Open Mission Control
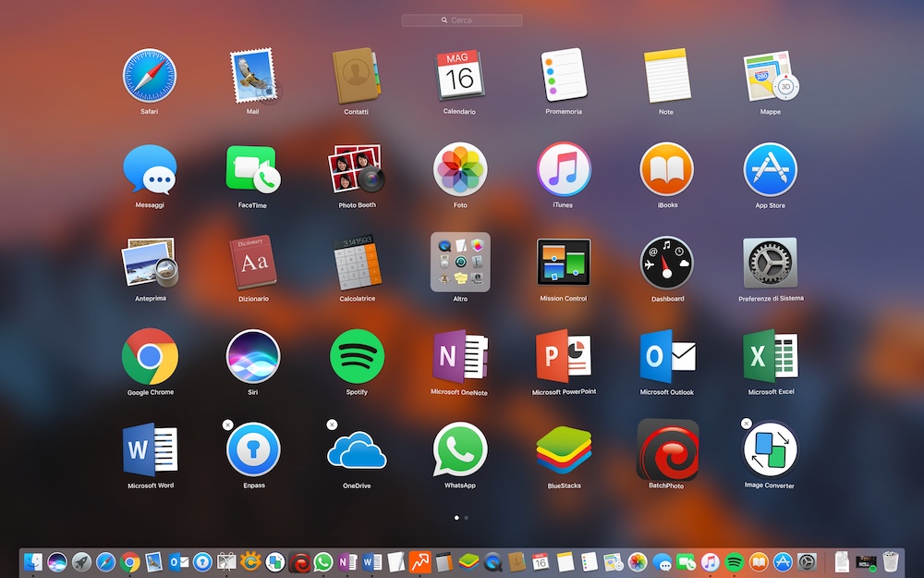This screenshot has width=924, height=578. coord(564,263)
